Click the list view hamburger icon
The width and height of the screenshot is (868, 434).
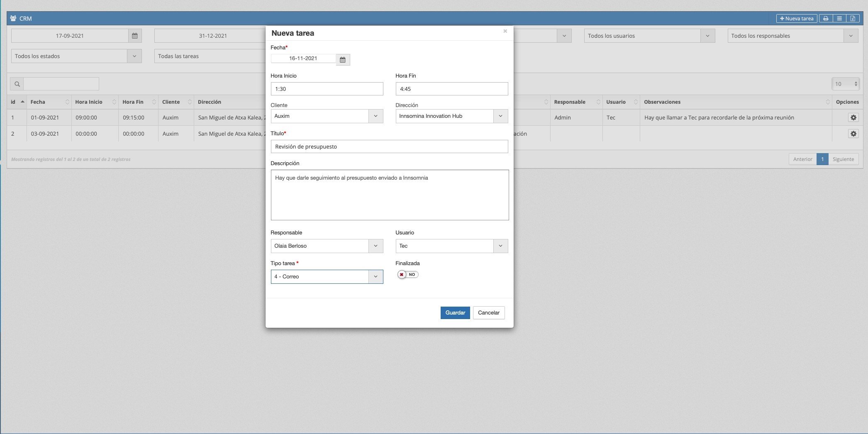[x=839, y=19]
